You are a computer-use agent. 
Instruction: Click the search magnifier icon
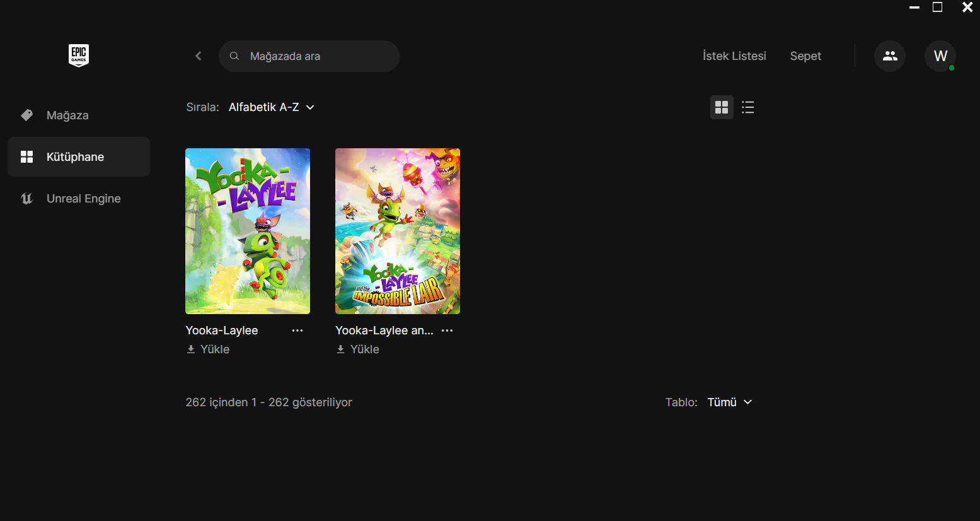click(234, 56)
